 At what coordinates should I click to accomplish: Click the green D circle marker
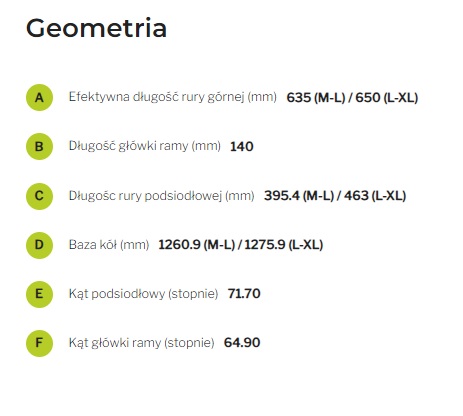[x=39, y=245]
